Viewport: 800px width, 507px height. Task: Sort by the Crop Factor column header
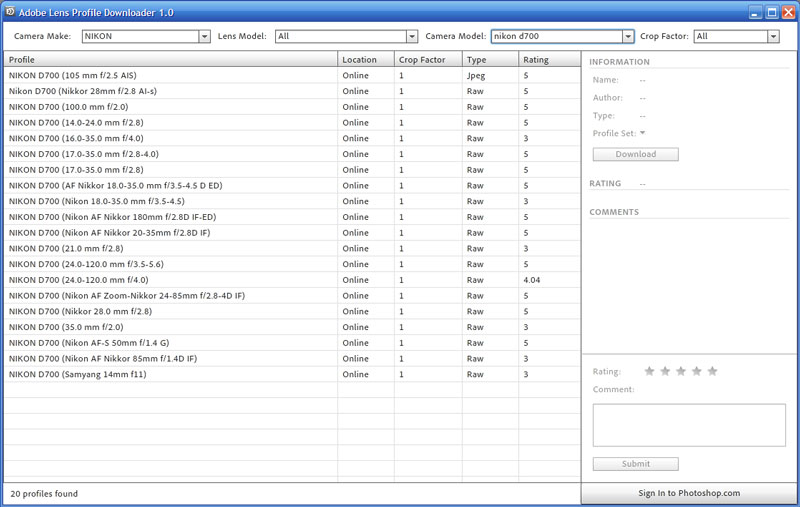click(x=428, y=59)
